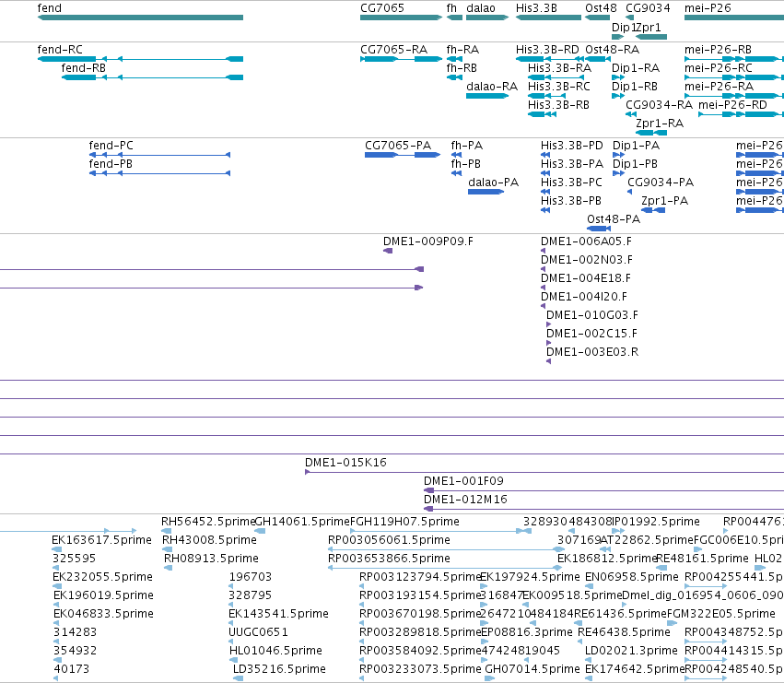Viewport: 784px width, 683px height.
Task: Select the fend-RB transcript label
Action: (x=84, y=68)
